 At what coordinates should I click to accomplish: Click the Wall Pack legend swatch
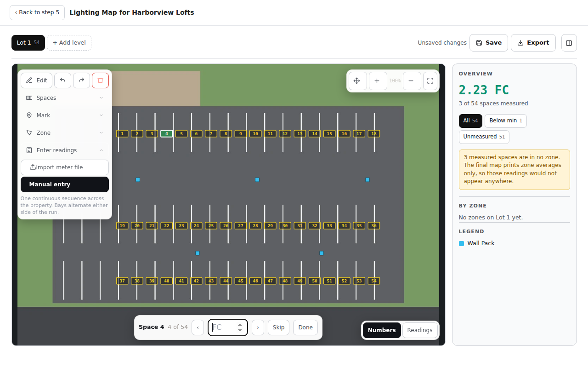(x=462, y=243)
